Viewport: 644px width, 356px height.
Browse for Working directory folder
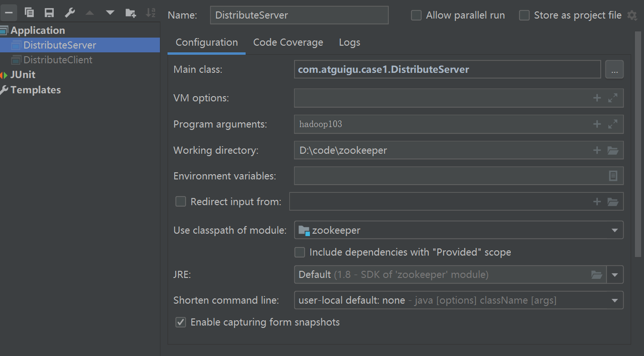click(613, 150)
